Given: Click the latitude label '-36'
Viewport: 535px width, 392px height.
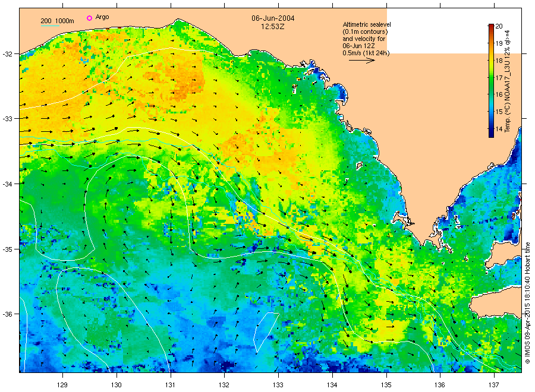Looking at the screenshot, I should 8,314.
